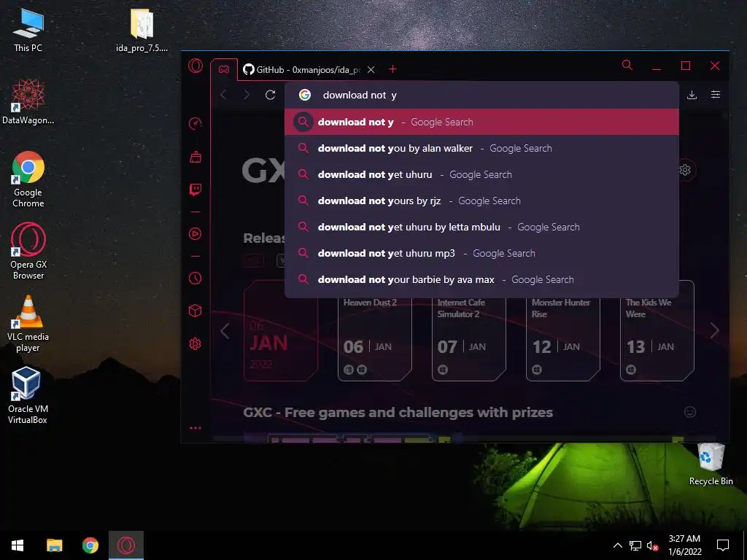The width and height of the screenshot is (747, 560).
Task: Select 'download not your barbie by ava max'
Action: [481, 279]
